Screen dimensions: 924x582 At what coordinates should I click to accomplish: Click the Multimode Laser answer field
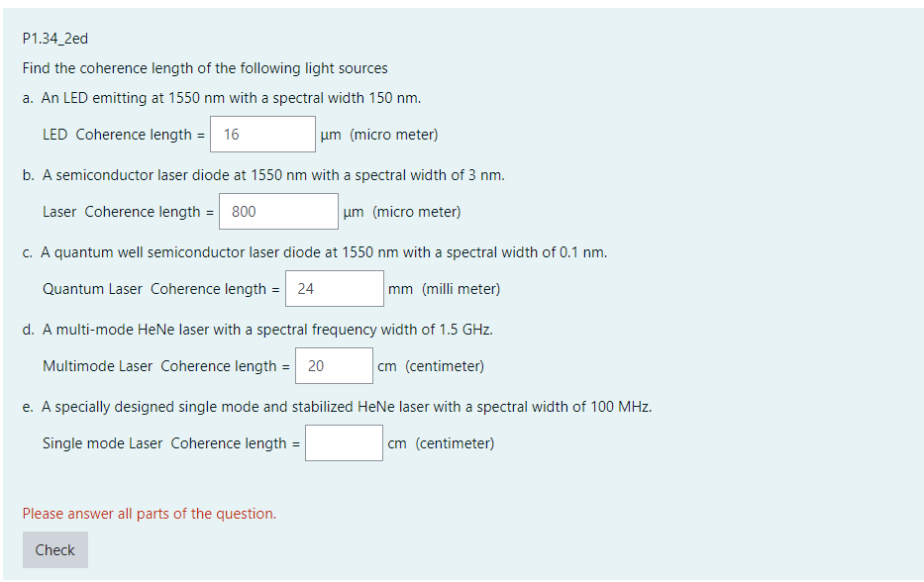click(334, 365)
